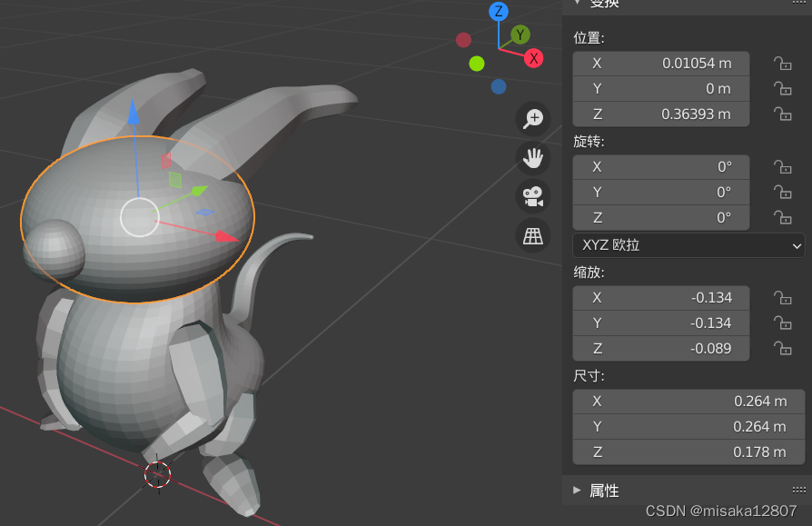This screenshot has height=526, width=812.
Task: Click the blue plane handle of move gizmo
Action: pos(205,212)
